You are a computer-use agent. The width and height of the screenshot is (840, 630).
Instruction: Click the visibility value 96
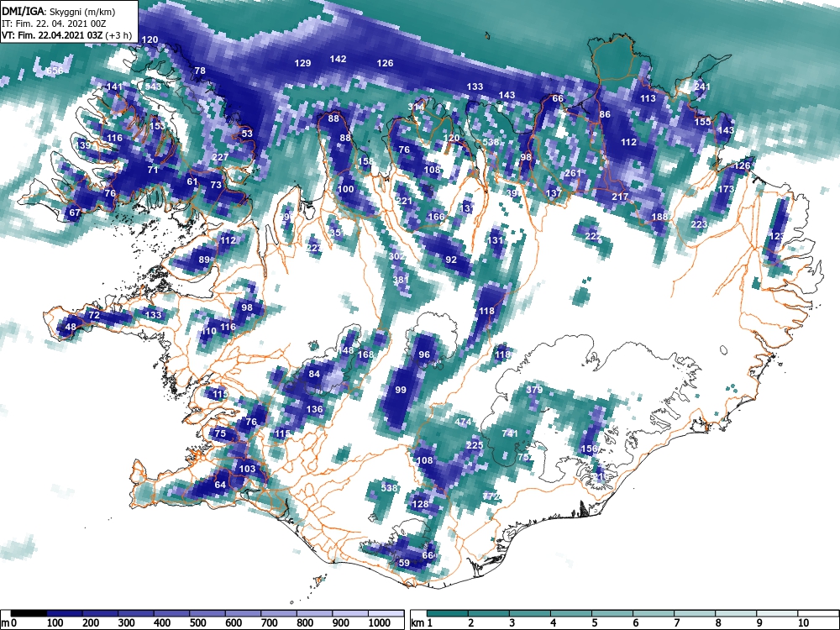424,354
